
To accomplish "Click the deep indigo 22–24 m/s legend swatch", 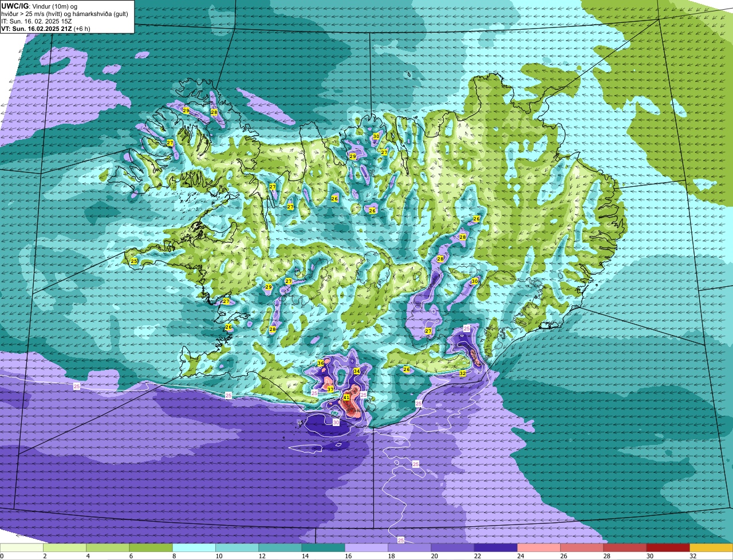I will [x=496, y=547].
